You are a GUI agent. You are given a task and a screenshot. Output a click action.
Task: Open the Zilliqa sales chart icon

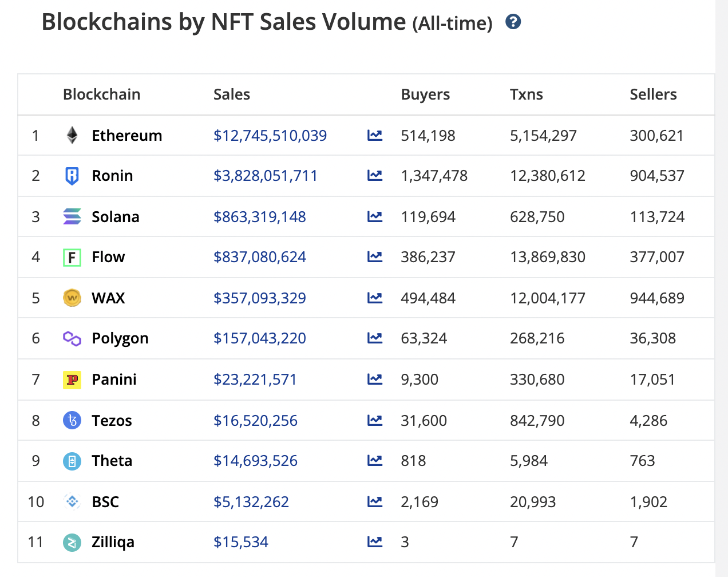pyautogui.click(x=375, y=542)
